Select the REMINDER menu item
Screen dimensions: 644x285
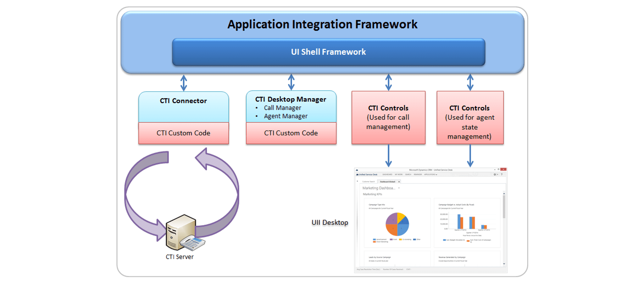[418, 174]
